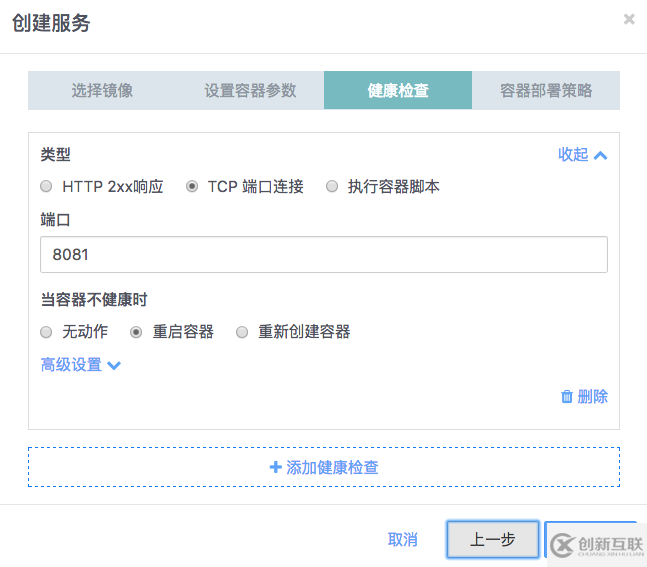Viewport: 647px width, 567px height.
Task: Select the TCP 端口连接 radio option
Action: point(191,187)
